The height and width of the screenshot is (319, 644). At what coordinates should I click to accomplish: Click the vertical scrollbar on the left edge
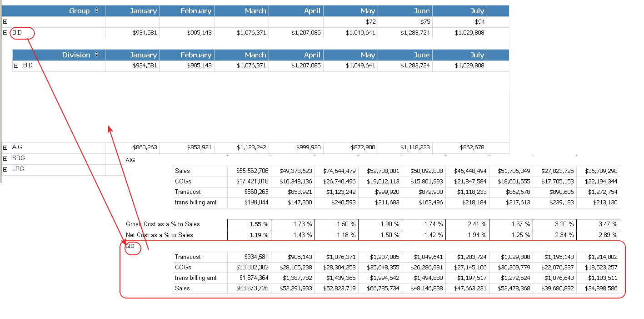pos(1,91)
